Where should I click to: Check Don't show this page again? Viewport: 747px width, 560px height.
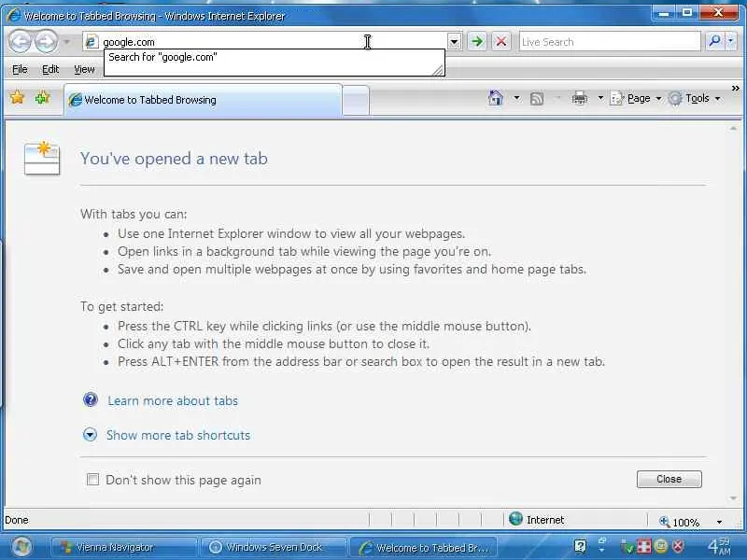92,479
